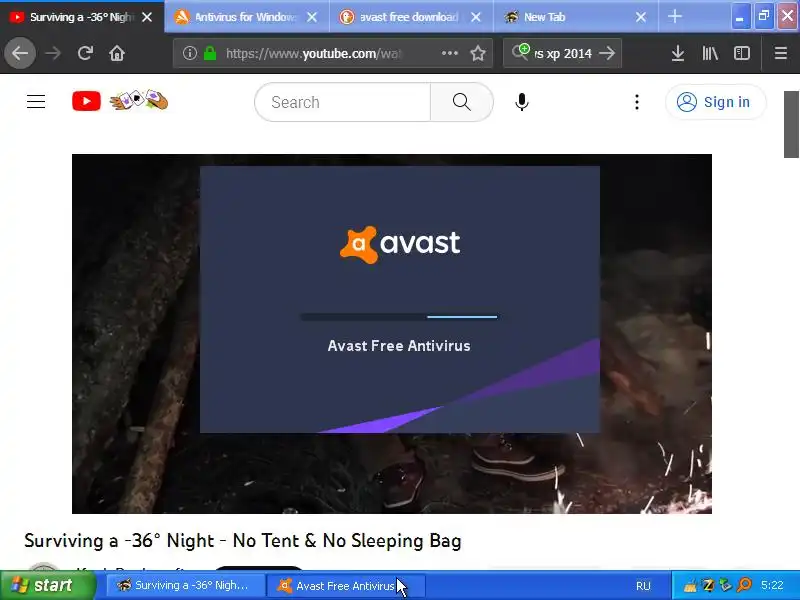Click the RU language indicator
Screen dimensions: 800x600
(643, 586)
